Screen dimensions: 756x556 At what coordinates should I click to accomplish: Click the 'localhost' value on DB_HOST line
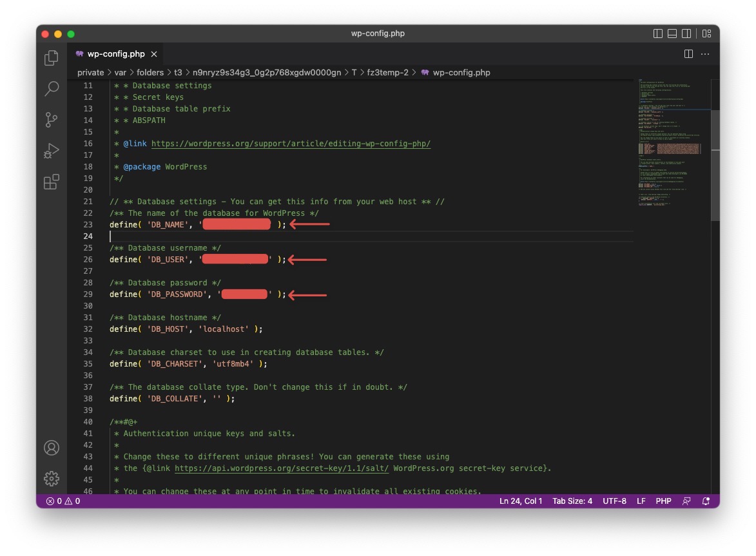[x=223, y=329]
